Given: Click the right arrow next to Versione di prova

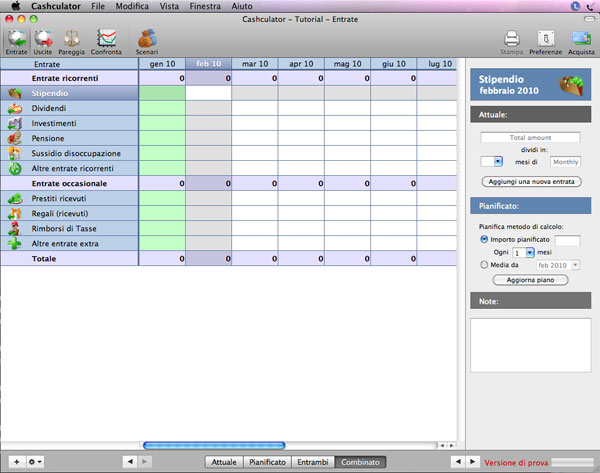Looking at the screenshot, I should (x=473, y=462).
